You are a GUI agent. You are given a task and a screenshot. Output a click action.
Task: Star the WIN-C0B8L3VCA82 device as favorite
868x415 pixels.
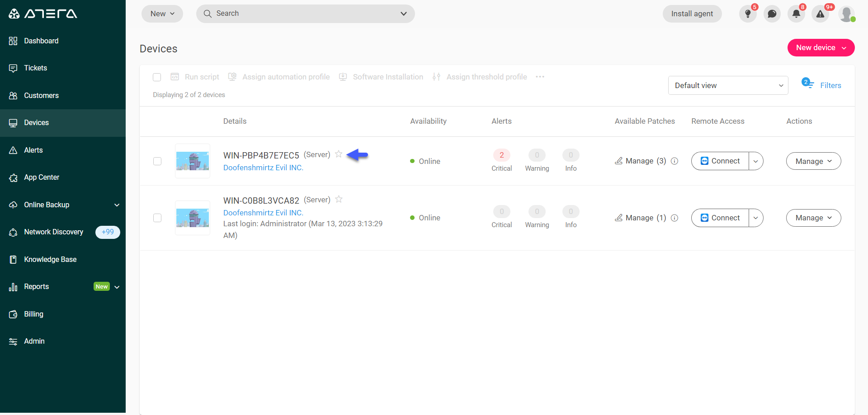(339, 199)
